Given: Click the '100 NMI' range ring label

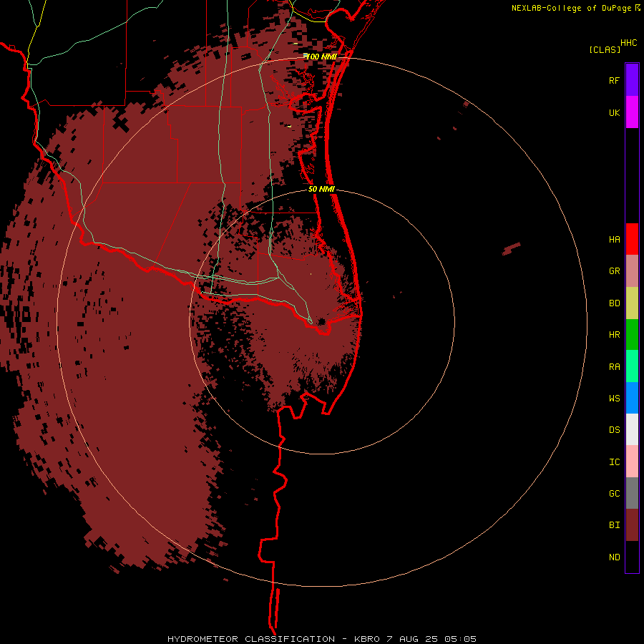Looking at the screenshot, I should [321, 57].
